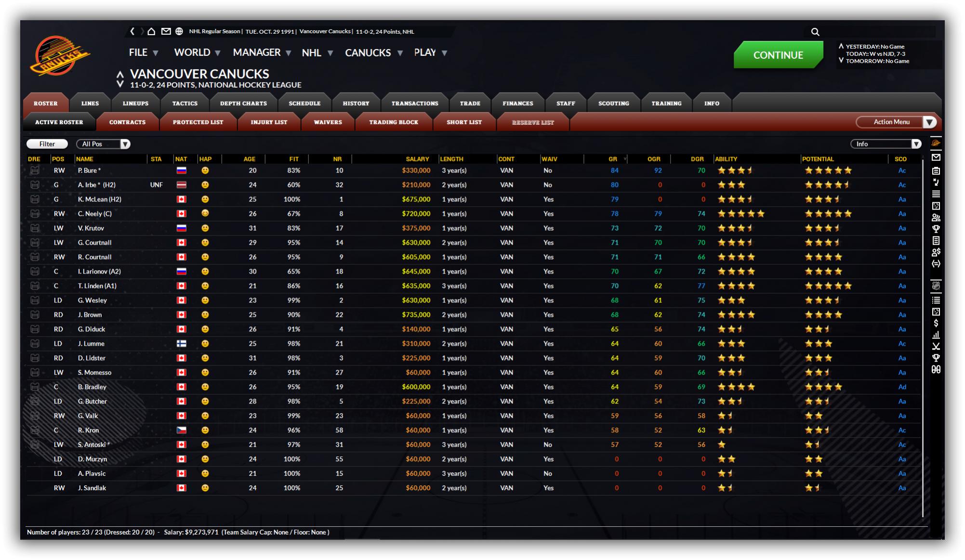Viewport: 965px width, 560px height.
Task: Click the Filter button
Action: coord(47,144)
